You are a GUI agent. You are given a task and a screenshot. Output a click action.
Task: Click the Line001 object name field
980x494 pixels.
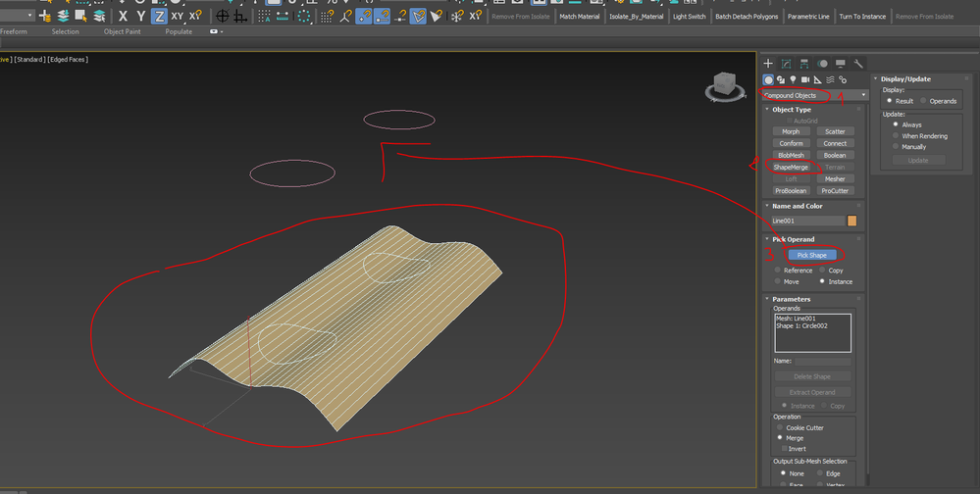click(x=807, y=221)
